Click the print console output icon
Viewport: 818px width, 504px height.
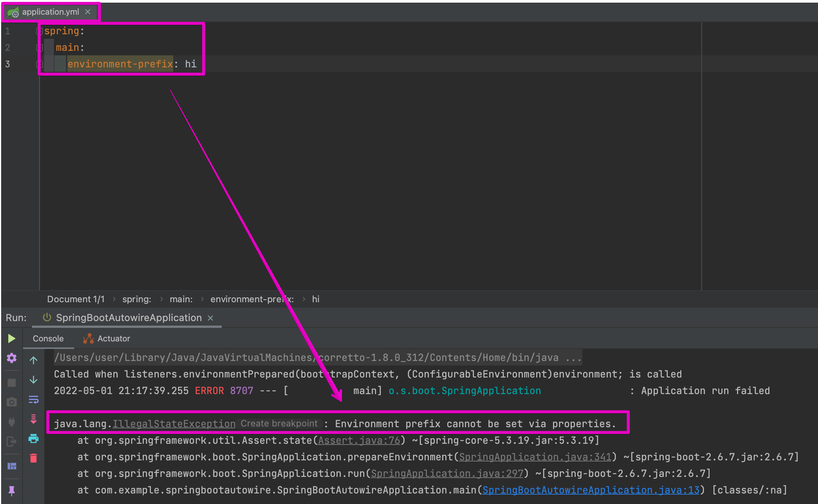point(34,439)
